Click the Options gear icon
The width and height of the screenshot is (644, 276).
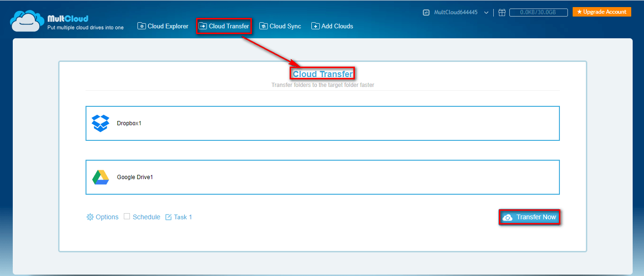click(90, 217)
